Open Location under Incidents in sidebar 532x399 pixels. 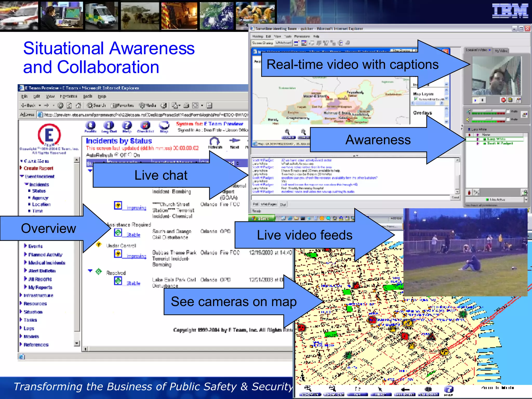click(41, 204)
